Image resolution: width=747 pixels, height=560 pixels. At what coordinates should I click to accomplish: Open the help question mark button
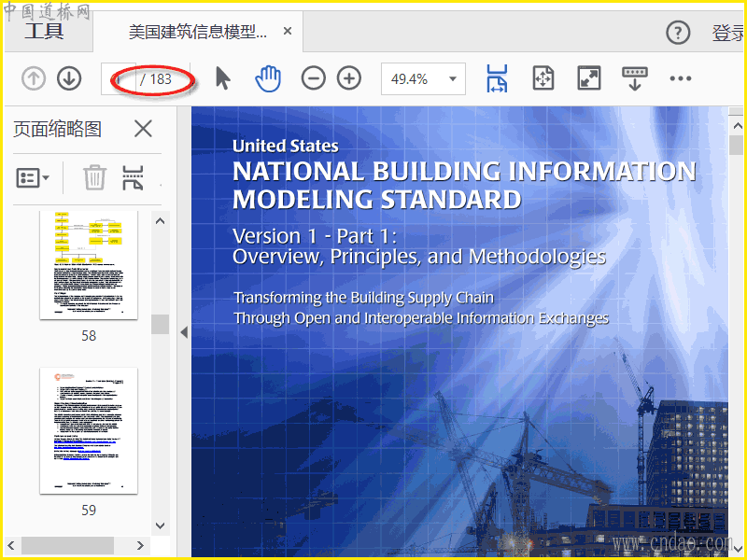coord(678,34)
